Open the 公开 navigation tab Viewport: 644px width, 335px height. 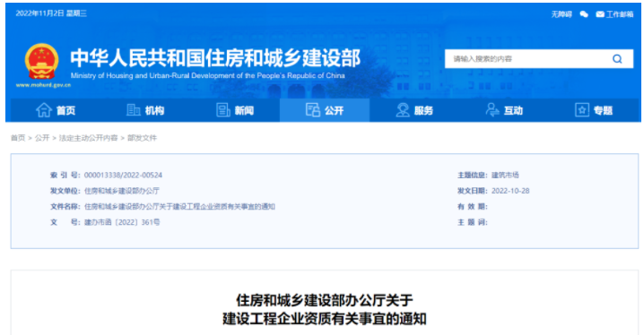[325, 110]
